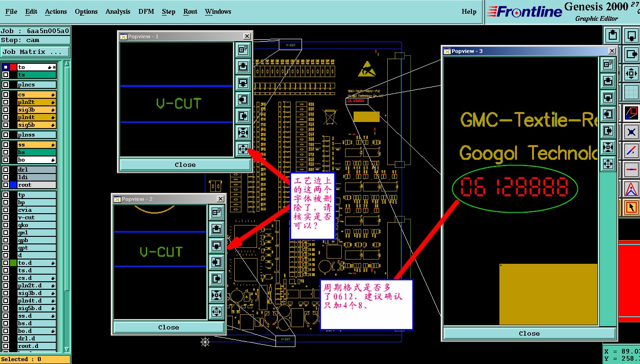Toggle checkbox for layer v-cut
Screen dimensions: 640x364
[6, 217]
